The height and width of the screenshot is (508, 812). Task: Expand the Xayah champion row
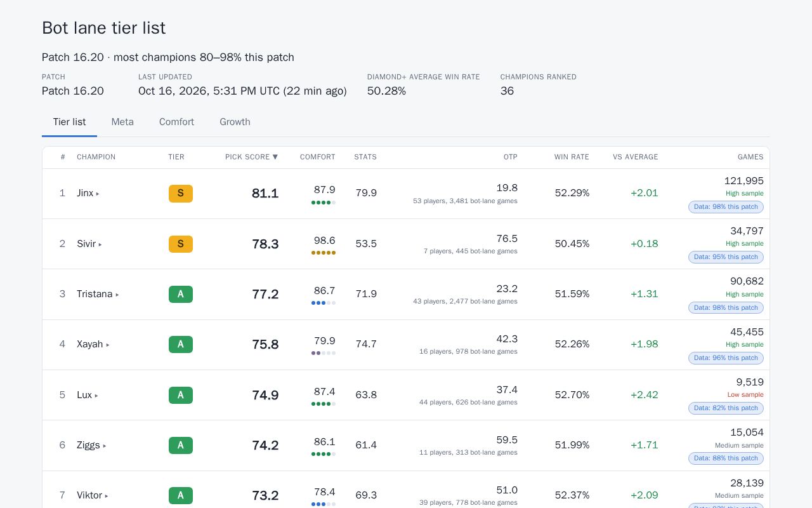tap(93, 344)
